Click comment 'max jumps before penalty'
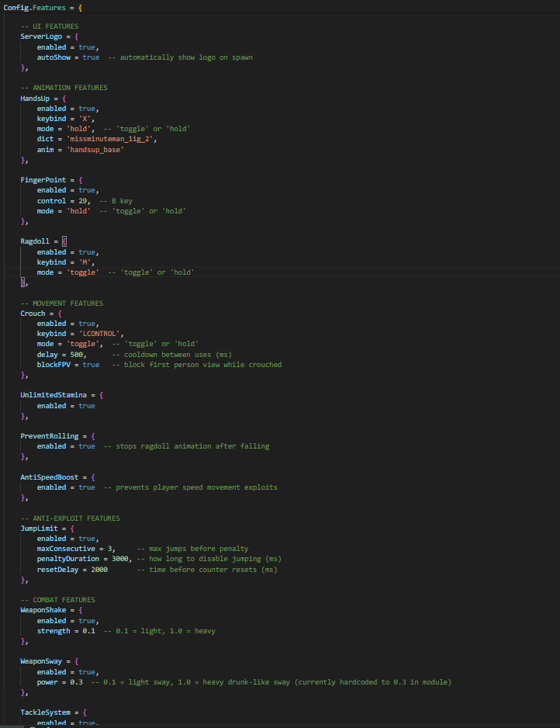This screenshot has height=728, width=560. (199, 549)
